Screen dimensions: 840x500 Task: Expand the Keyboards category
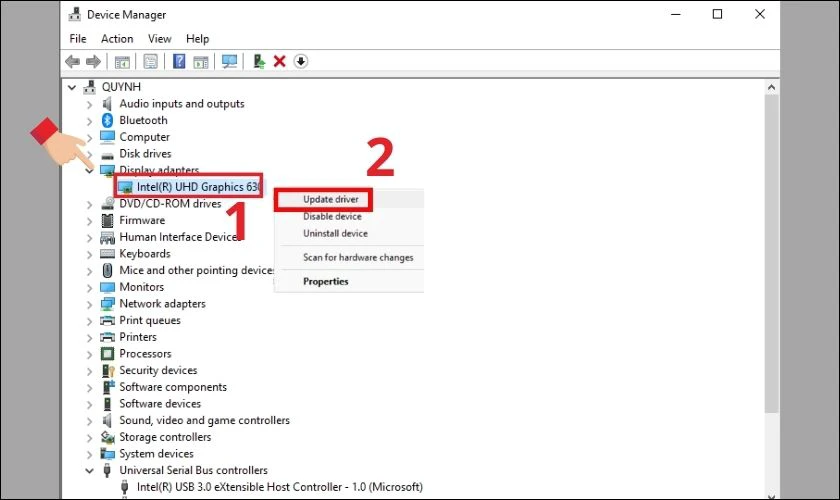tap(89, 255)
